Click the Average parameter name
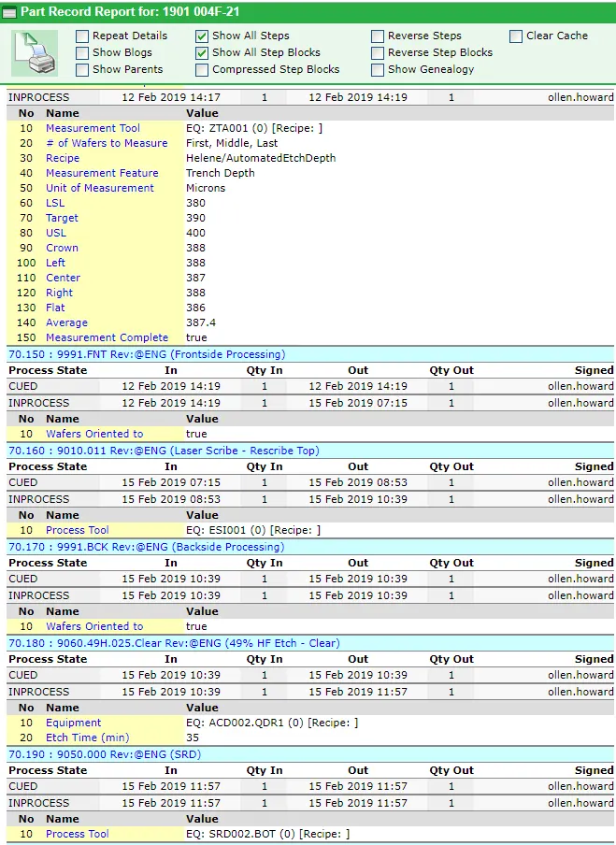This screenshot has width=616, height=845. click(66, 322)
